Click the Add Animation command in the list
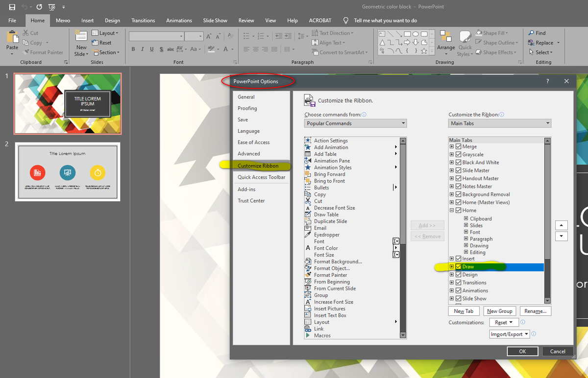This screenshot has width=588, height=378. [331, 147]
